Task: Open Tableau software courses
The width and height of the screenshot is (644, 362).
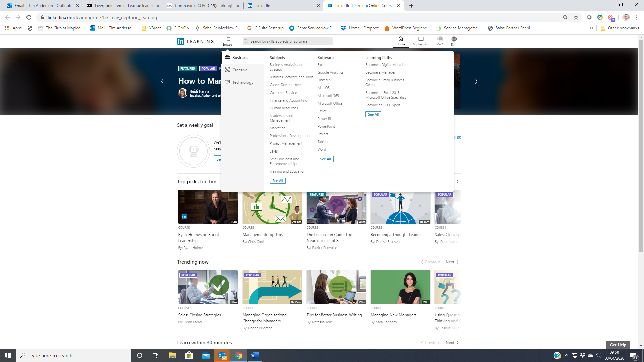Action: pos(323,142)
